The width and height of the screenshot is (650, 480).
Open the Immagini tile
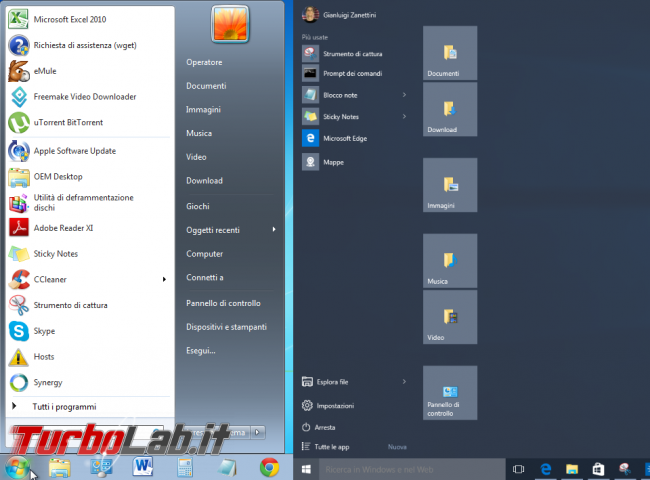click(450, 185)
